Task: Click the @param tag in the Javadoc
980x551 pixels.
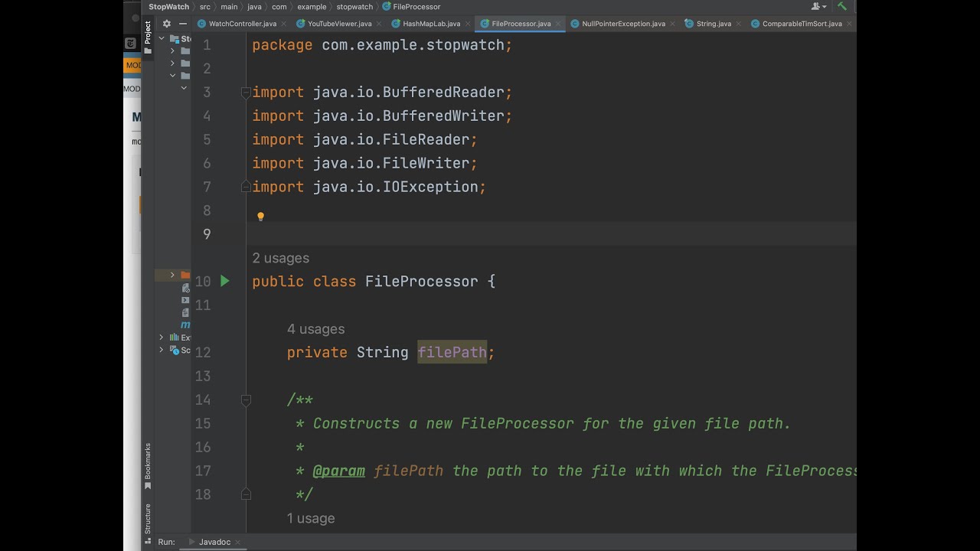Action: (x=339, y=471)
